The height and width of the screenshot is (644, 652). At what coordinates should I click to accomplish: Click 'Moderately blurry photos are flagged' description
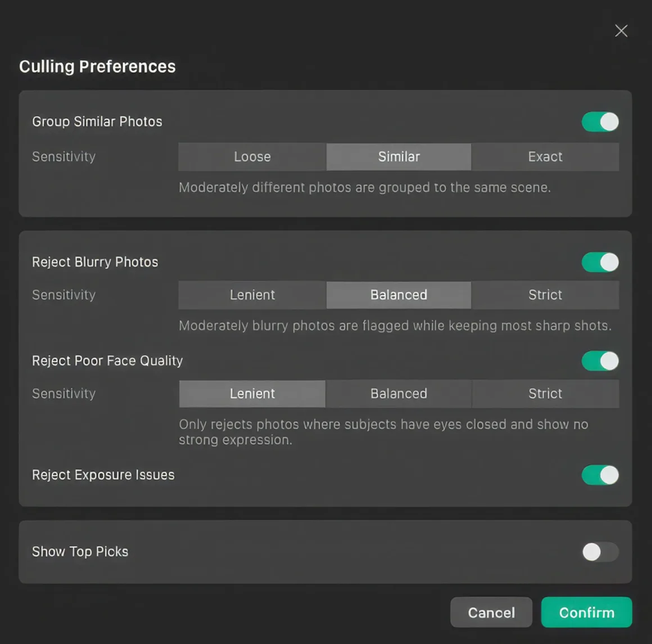point(395,326)
